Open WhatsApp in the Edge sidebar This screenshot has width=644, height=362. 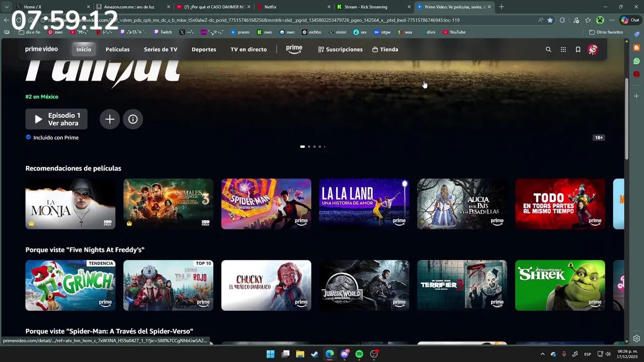coord(636,61)
